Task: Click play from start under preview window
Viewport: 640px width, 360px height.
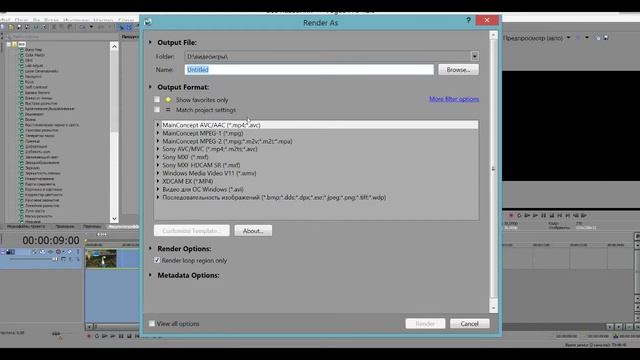Action: click(x=527, y=215)
